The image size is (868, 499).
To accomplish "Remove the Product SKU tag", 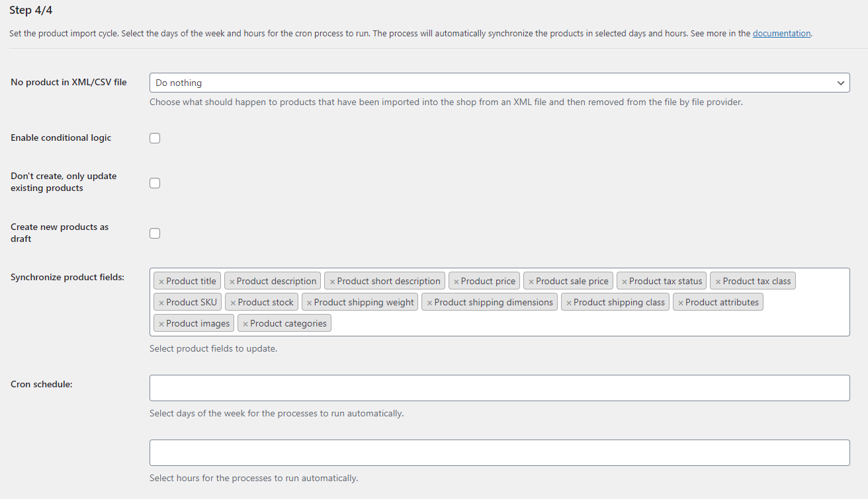I will (161, 303).
